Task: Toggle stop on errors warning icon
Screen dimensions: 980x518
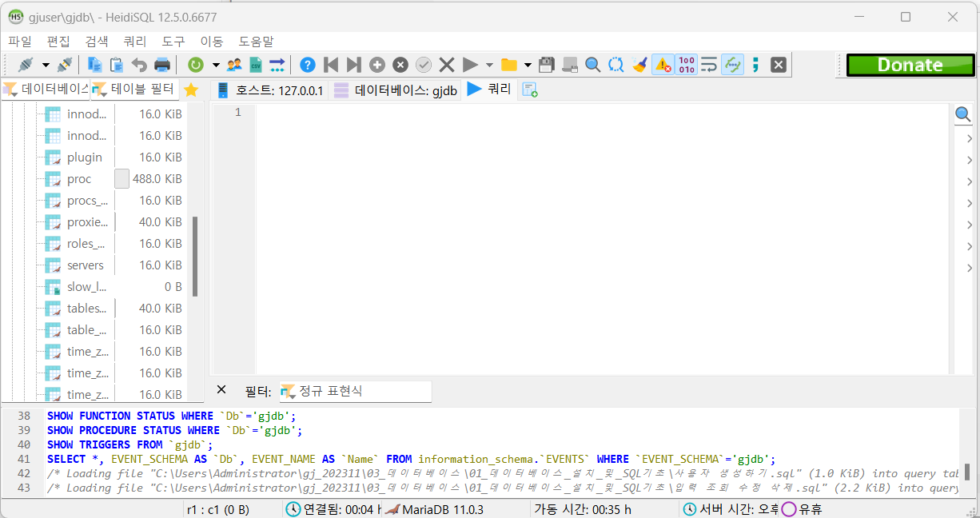Action: [663, 65]
